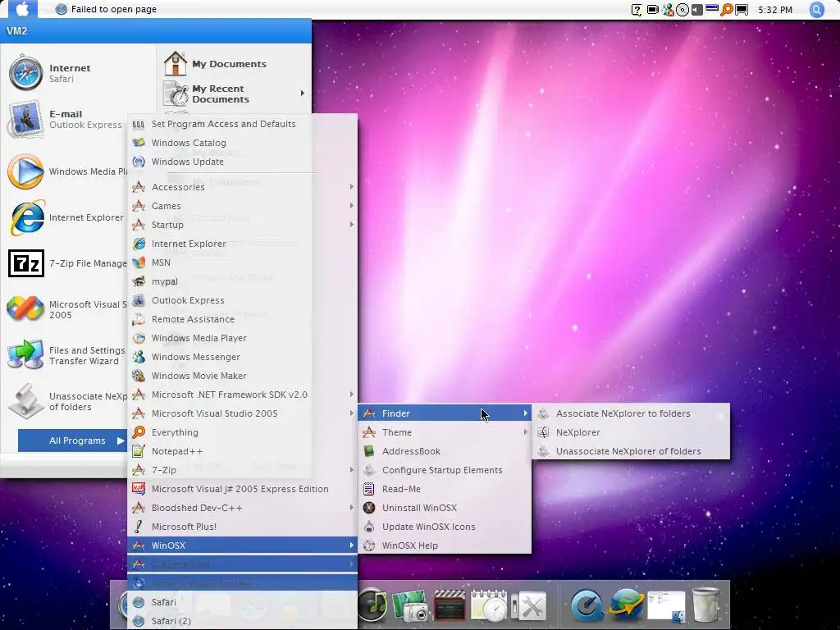
Task: Open the wrench and screwdriver preferences dock icon
Action: point(529,606)
